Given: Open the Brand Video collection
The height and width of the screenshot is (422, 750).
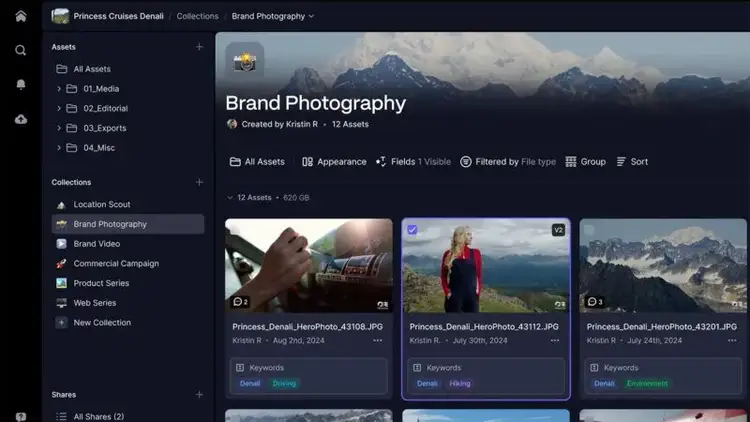Looking at the screenshot, I should click(x=97, y=244).
